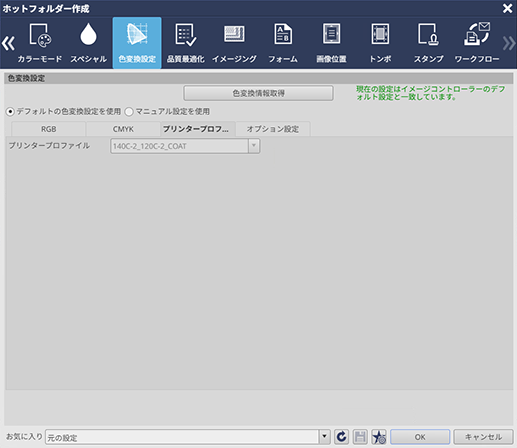
Task: Confirm with the OK button
Action: coord(420,437)
